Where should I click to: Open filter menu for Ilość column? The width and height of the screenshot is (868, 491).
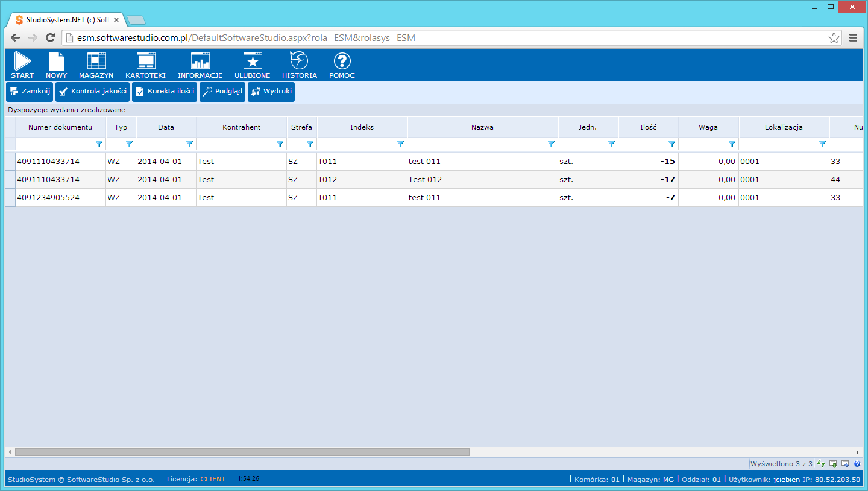point(672,144)
